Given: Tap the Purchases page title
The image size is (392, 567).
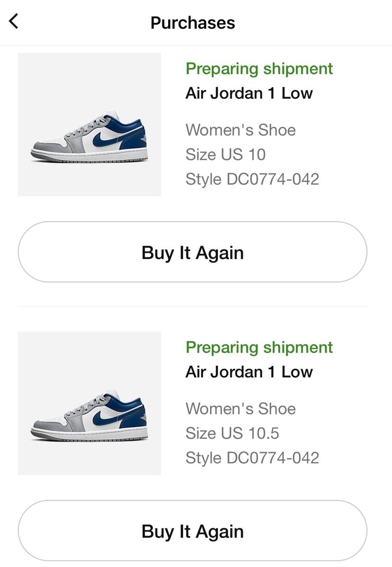Looking at the screenshot, I should pos(193,23).
